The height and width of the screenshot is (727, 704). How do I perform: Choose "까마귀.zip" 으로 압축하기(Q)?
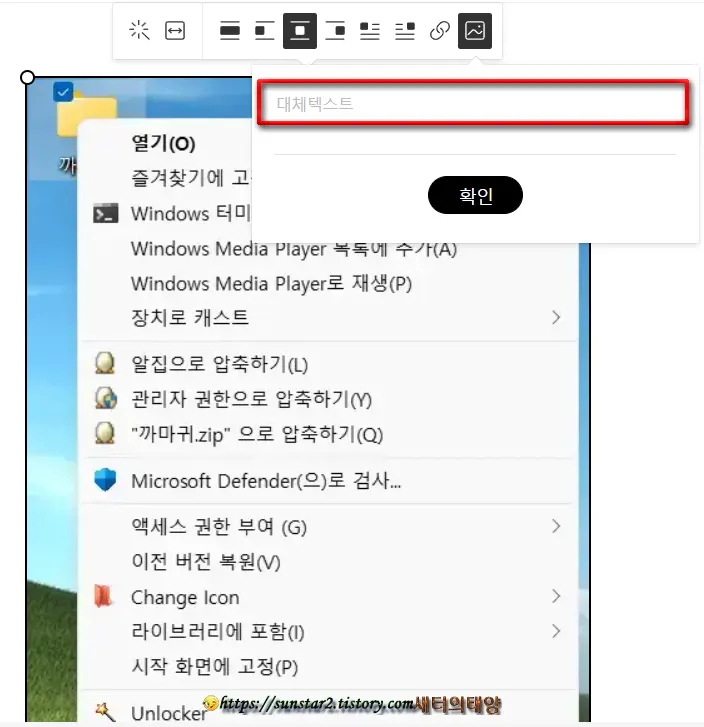pyautogui.click(x=257, y=435)
